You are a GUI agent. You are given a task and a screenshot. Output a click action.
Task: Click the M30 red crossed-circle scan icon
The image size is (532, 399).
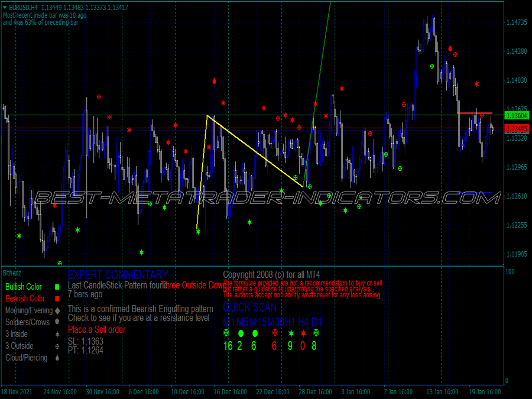pyautogui.click(x=275, y=333)
